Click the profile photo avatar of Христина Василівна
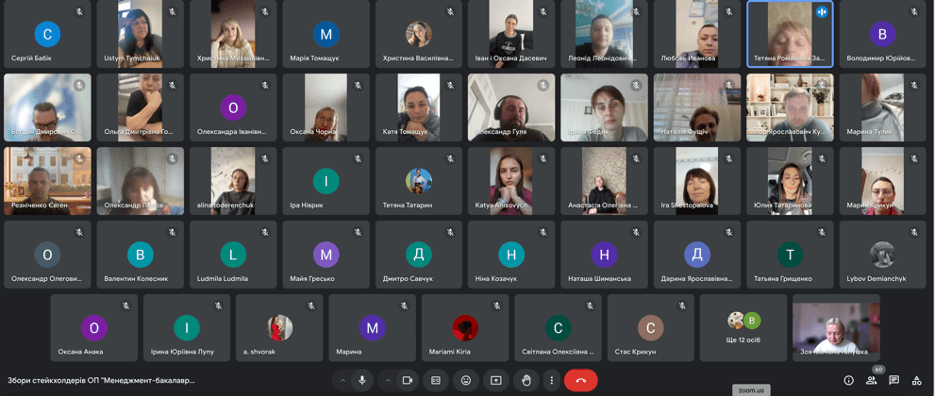The width and height of the screenshot is (936, 396). [x=418, y=34]
